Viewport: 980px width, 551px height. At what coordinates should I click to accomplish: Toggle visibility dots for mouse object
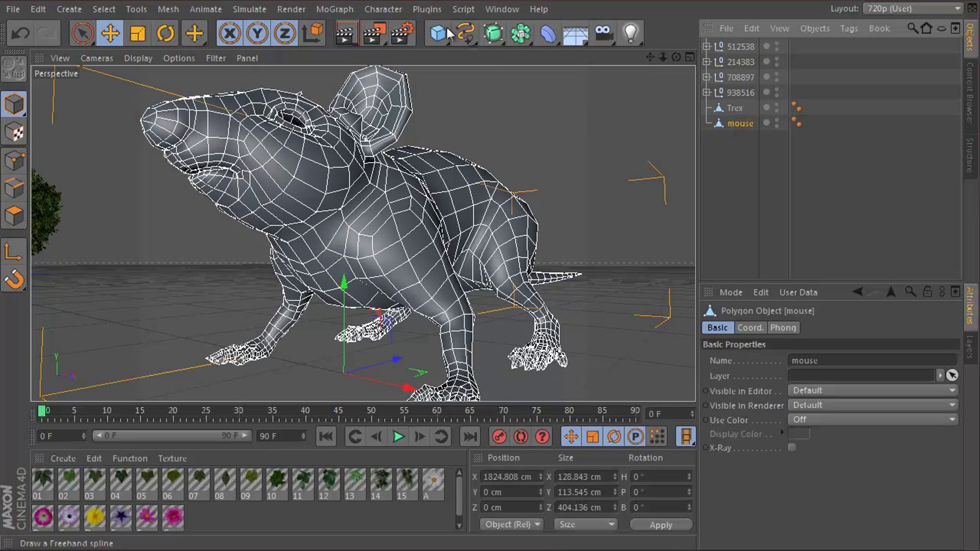(x=777, y=123)
